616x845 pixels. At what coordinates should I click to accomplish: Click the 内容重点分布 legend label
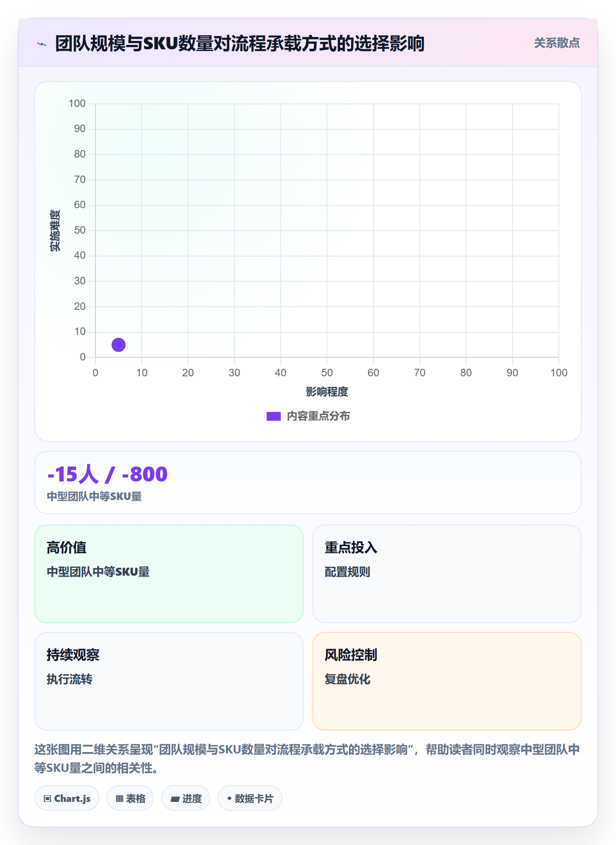click(318, 416)
